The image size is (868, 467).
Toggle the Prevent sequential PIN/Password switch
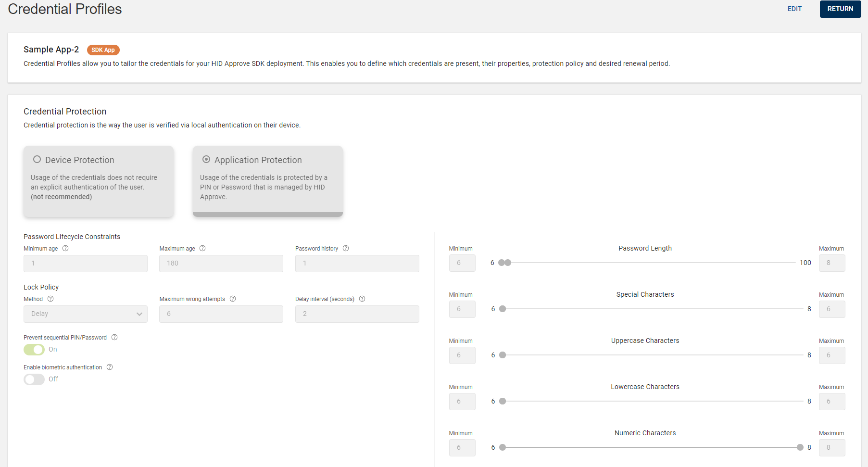(x=34, y=350)
